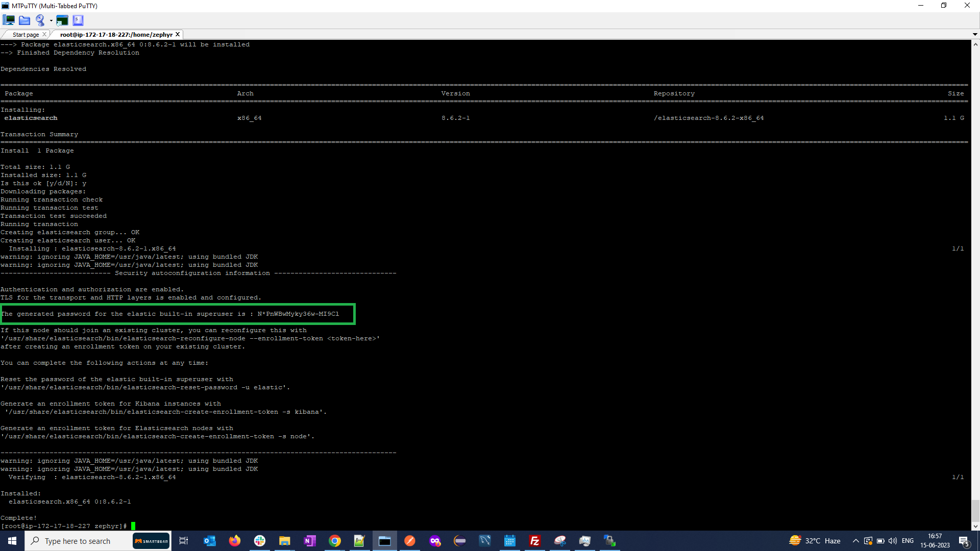The height and width of the screenshot is (551, 980).
Task: Click the satellite dish connect icon
Action: [40, 20]
